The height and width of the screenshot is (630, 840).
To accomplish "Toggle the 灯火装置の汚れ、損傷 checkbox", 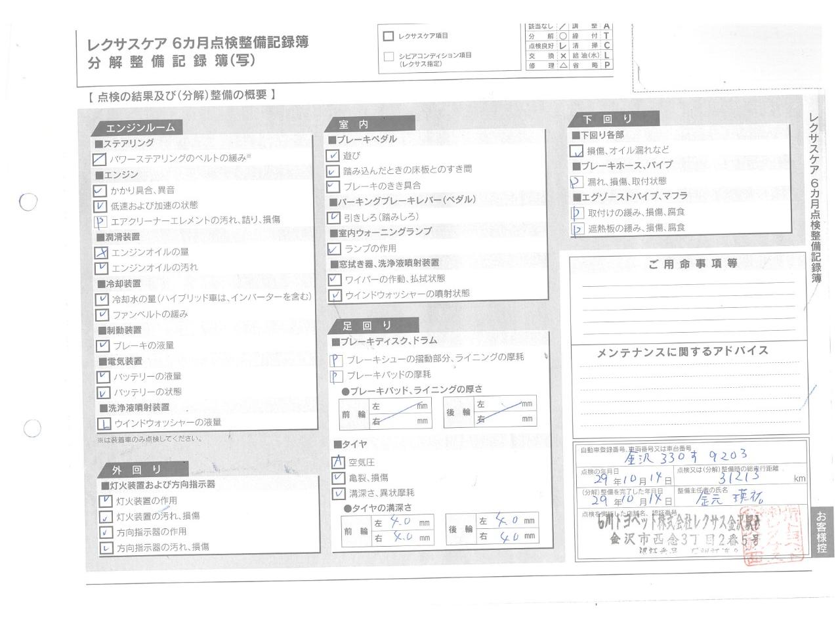I will pyautogui.click(x=105, y=516).
